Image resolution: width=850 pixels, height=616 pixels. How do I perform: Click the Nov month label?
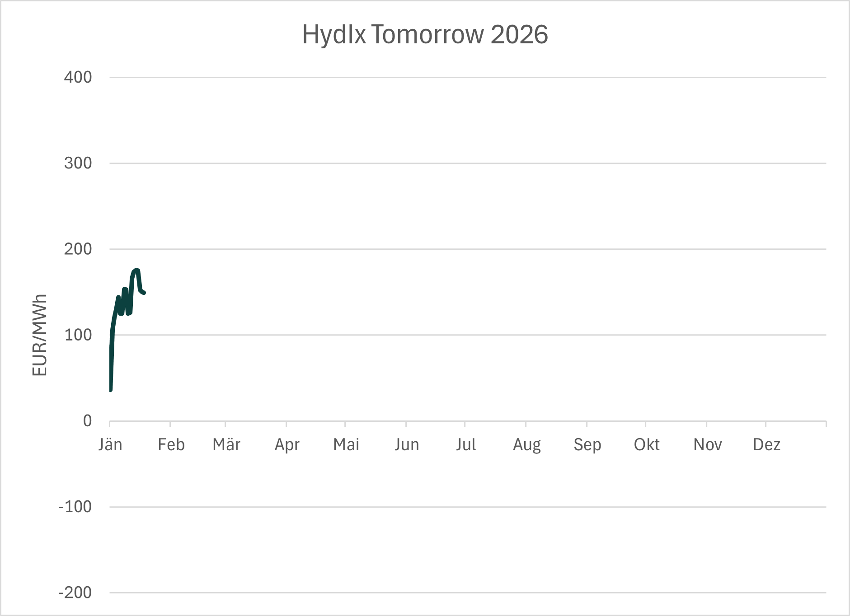[707, 445]
